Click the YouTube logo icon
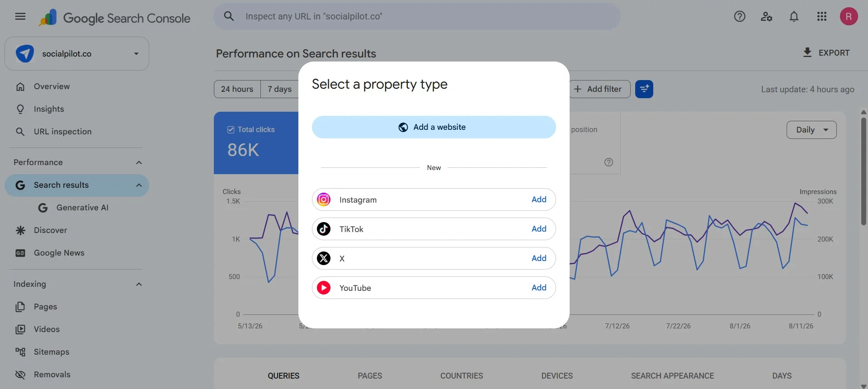Viewport: 868px width, 389px height. [324, 288]
